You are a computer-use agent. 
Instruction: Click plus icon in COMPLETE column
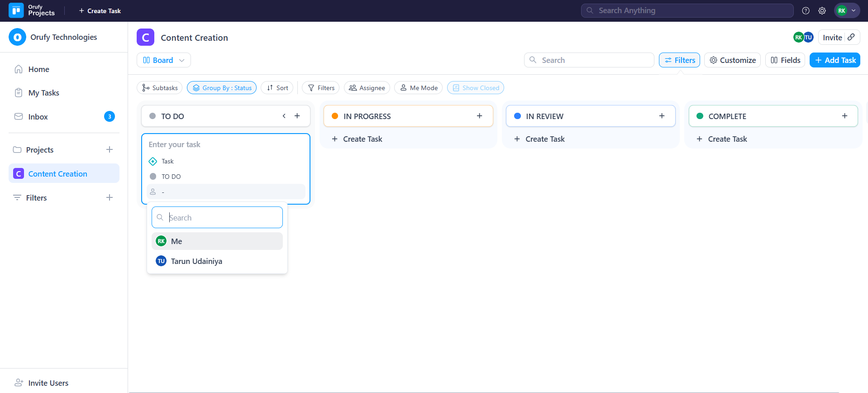pos(844,116)
